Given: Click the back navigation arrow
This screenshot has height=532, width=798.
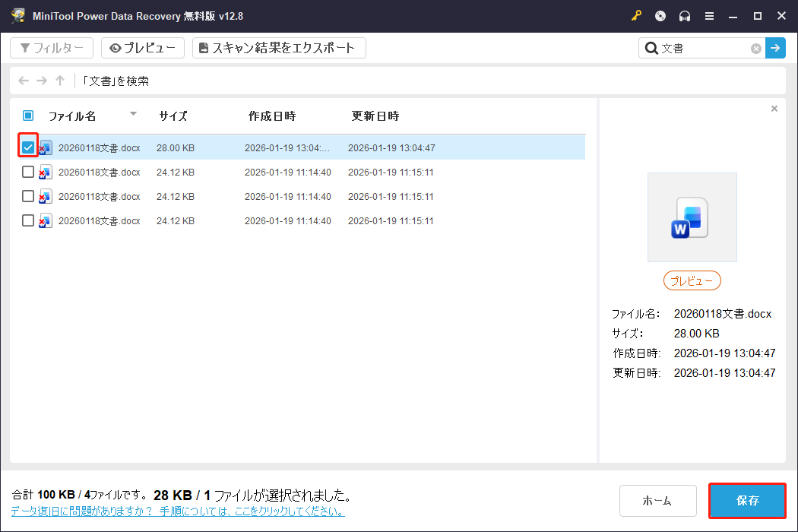Looking at the screenshot, I should [23, 81].
